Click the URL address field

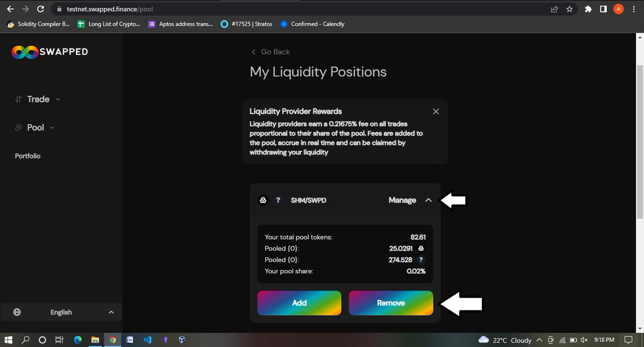[301, 9]
